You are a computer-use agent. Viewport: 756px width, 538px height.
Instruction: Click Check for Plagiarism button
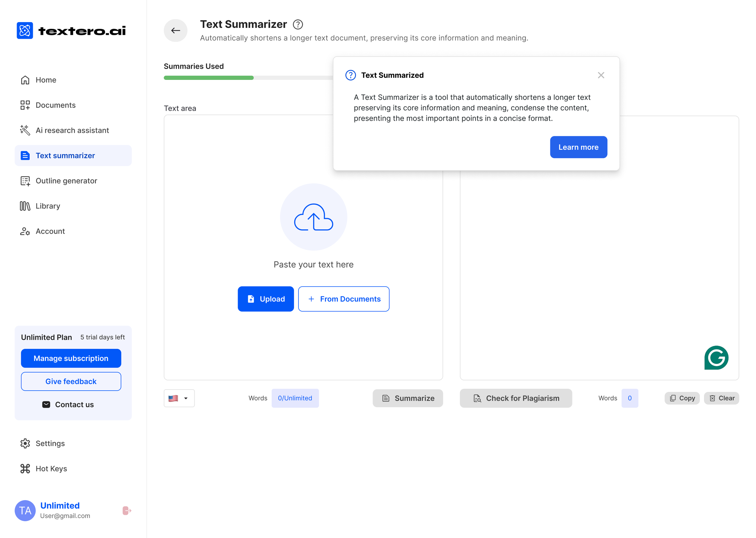point(515,398)
